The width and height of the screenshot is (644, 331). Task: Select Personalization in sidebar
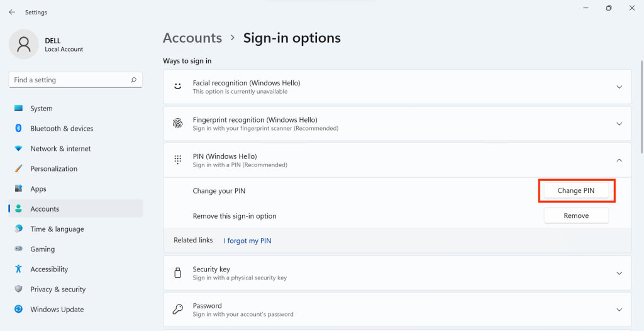coord(75,168)
